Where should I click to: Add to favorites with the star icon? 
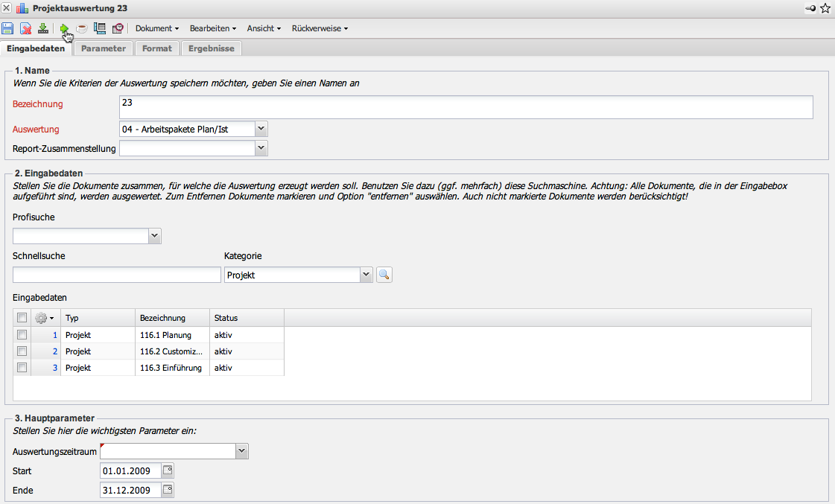pos(825,8)
